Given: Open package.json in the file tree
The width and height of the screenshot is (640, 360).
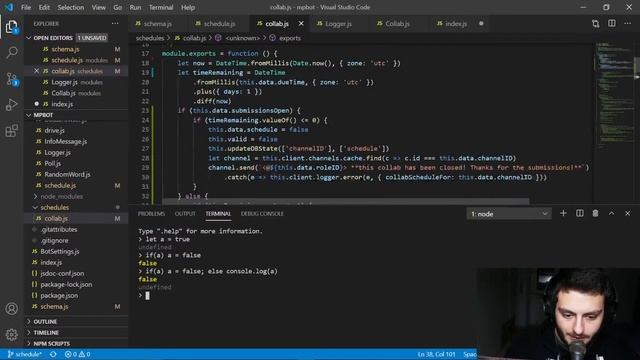Looking at the screenshot, I should (x=59, y=296).
